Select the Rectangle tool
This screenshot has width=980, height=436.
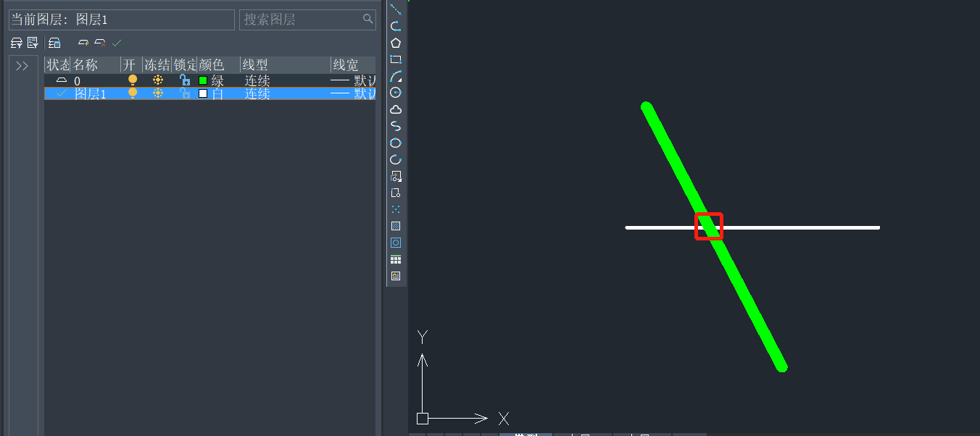396,59
